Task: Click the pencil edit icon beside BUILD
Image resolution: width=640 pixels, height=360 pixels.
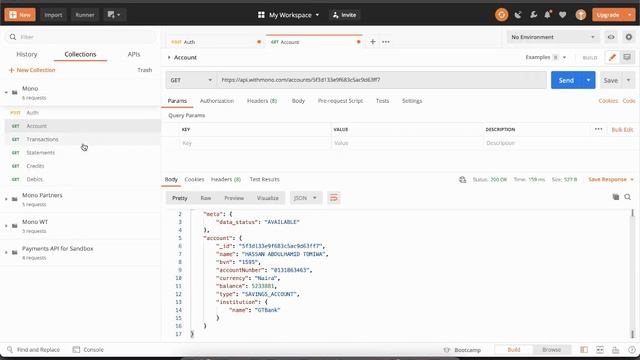Action: tap(612, 58)
